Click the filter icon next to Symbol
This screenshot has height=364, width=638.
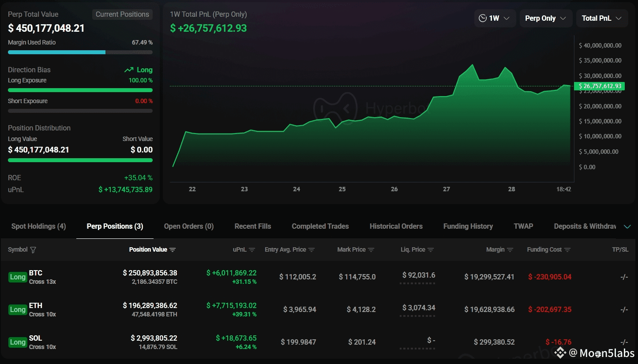33,250
